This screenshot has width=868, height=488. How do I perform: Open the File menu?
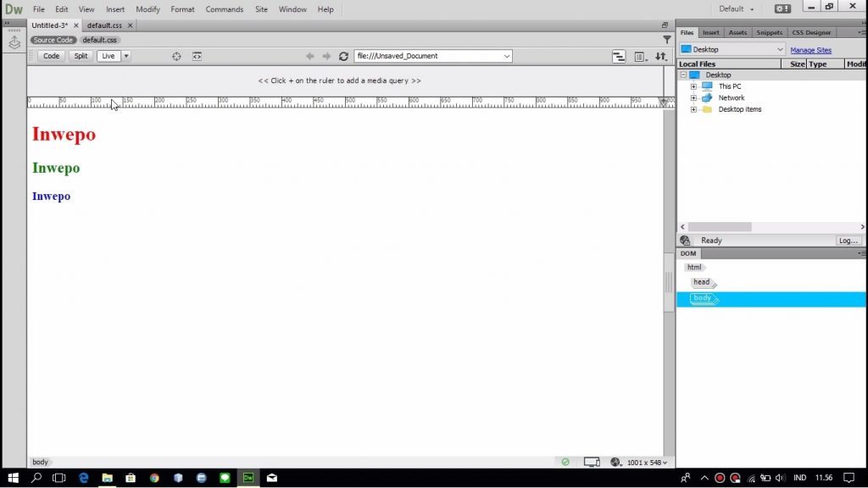click(x=39, y=9)
